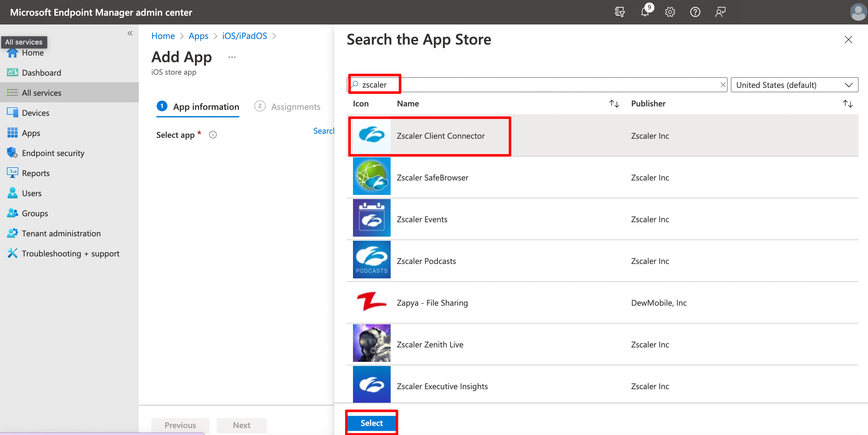The width and height of the screenshot is (868, 435).
Task: Open the help icon in top bar
Action: point(695,12)
